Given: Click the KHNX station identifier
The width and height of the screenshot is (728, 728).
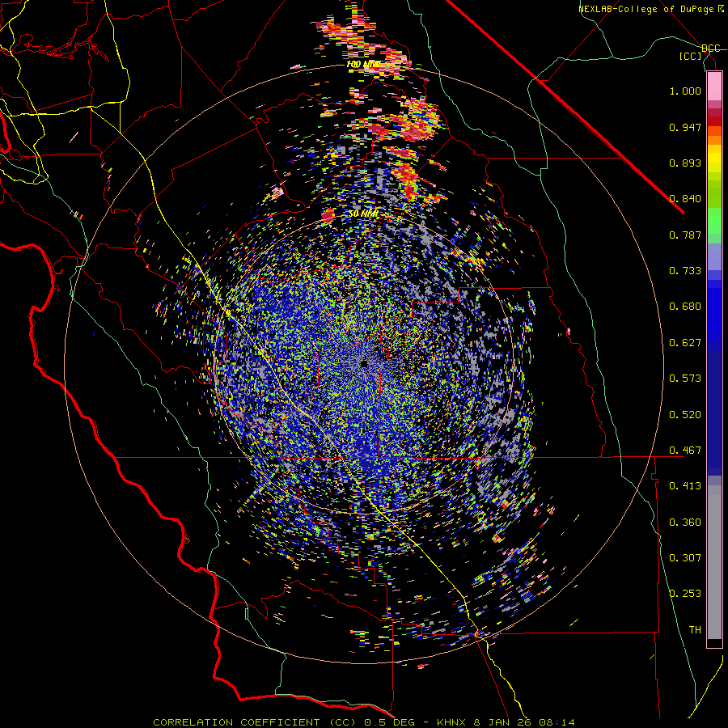Looking at the screenshot, I should [x=453, y=722].
